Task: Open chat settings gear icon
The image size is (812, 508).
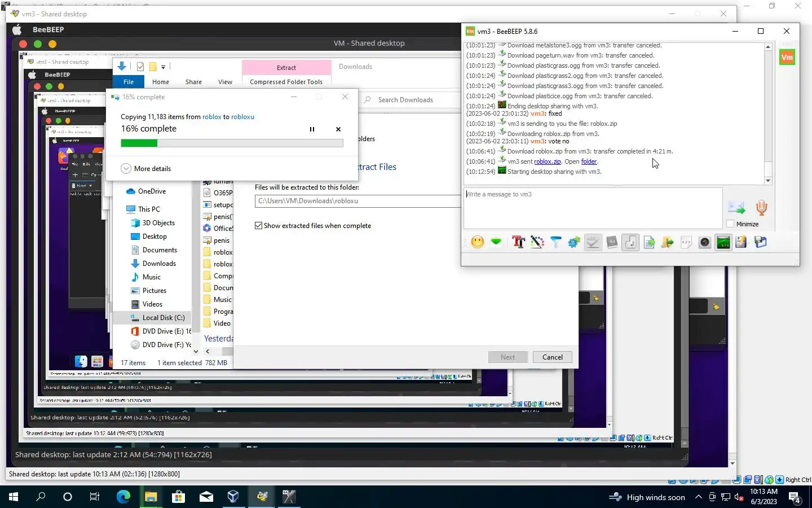Action: click(574, 242)
